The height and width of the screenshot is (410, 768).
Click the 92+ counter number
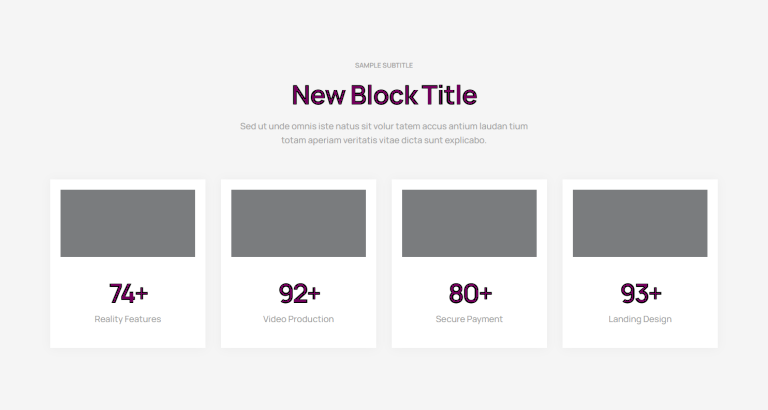point(299,293)
